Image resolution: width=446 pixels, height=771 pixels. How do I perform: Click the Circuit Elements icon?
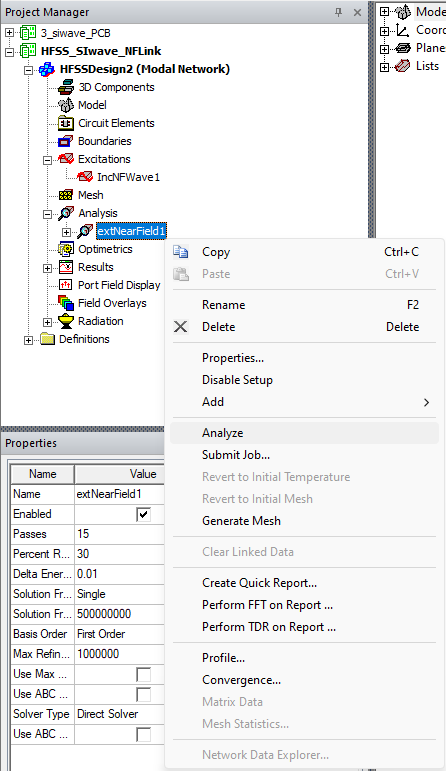(66, 123)
